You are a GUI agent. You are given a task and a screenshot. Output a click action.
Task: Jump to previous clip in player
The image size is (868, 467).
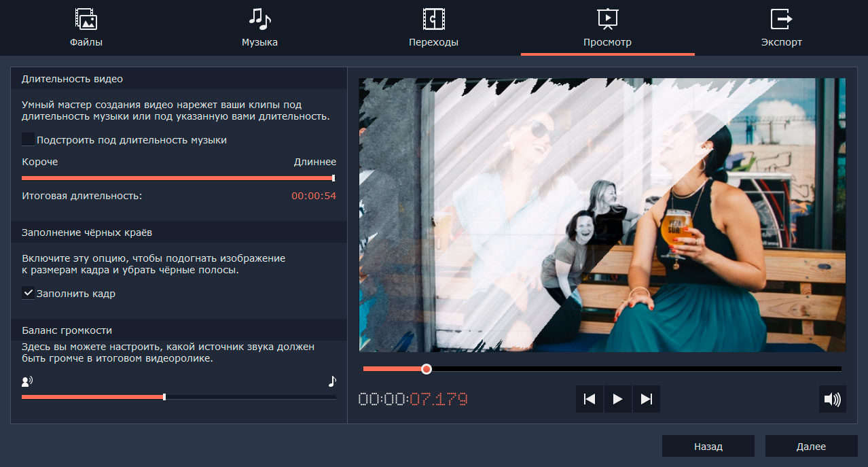point(590,399)
